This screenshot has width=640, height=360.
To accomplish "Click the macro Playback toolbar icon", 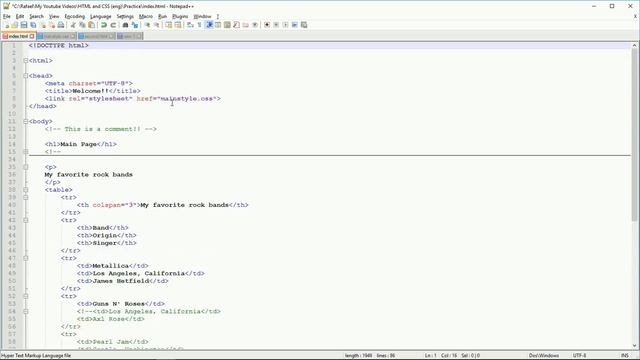I will pyautogui.click(x=285, y=25).
